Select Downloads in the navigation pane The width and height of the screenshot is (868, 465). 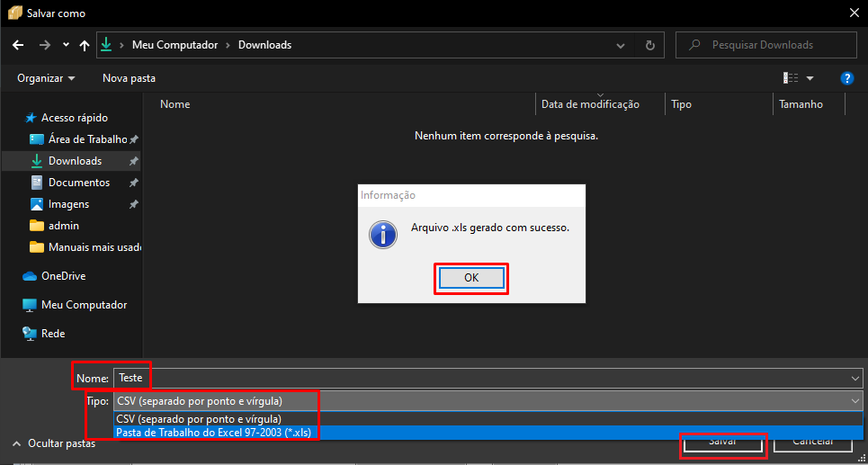tap(71, 161)
